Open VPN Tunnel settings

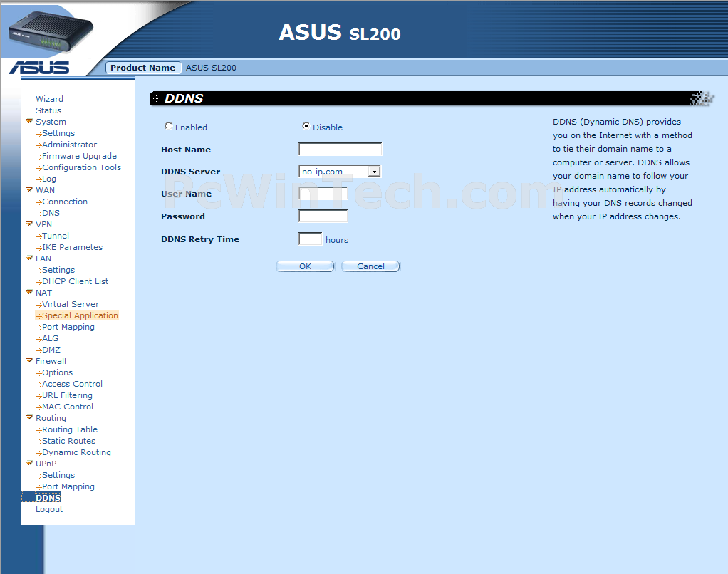pos(56,236)
